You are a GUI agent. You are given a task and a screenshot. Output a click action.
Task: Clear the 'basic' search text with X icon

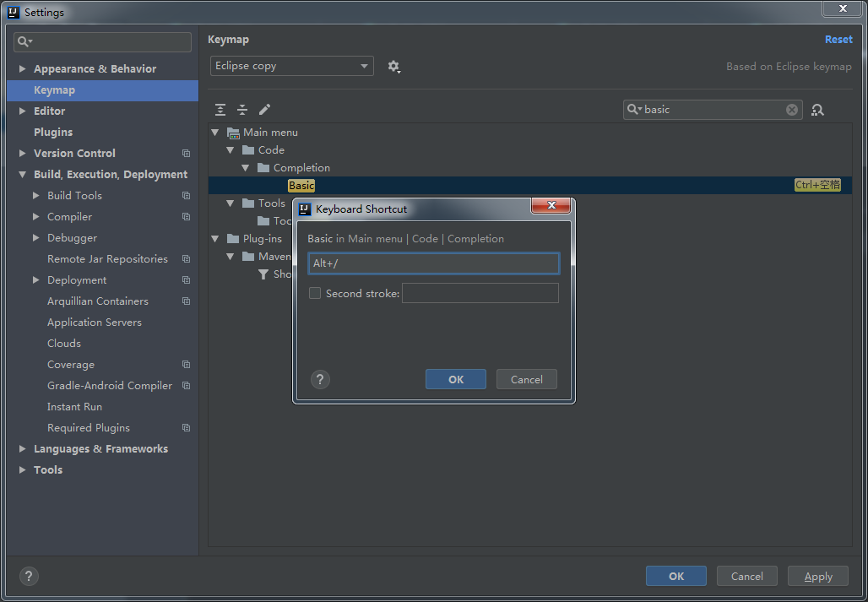792,110
